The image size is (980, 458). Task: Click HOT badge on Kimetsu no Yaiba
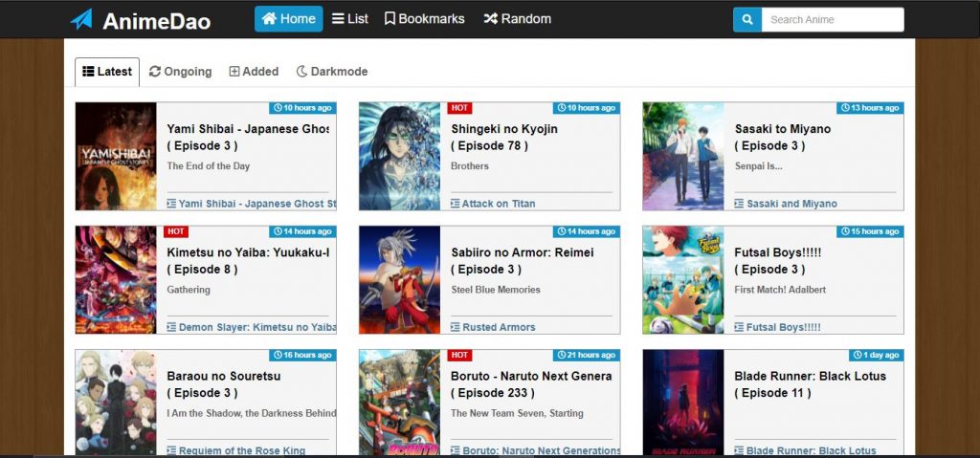(x=176, y=231)
